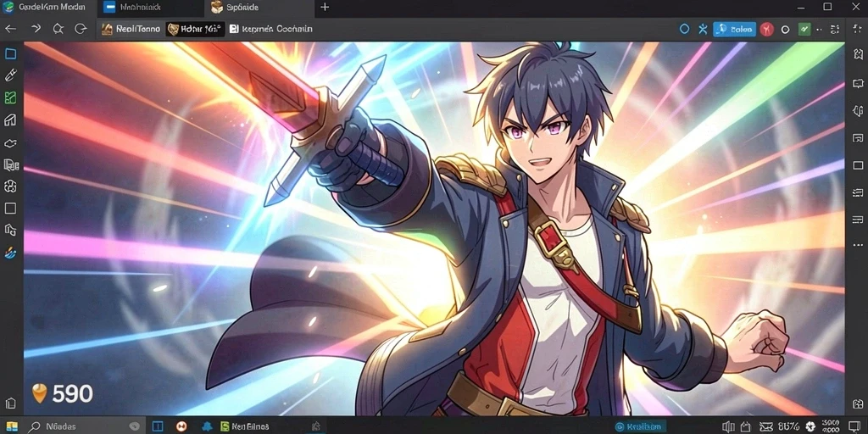868x434 pixels.
Task: Click the red circular icon in top toolbar
Action: (x=766, y=30)
